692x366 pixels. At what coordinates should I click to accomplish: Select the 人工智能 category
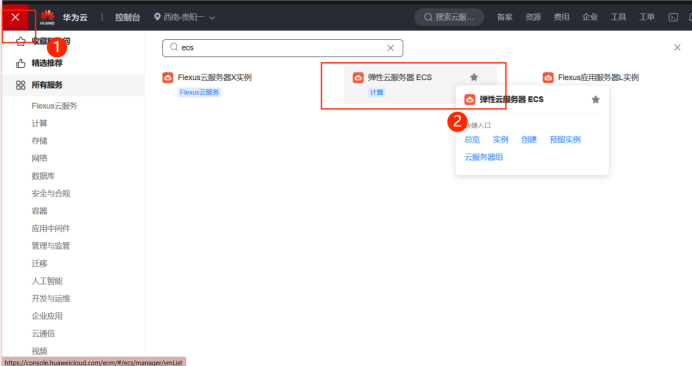47,281
